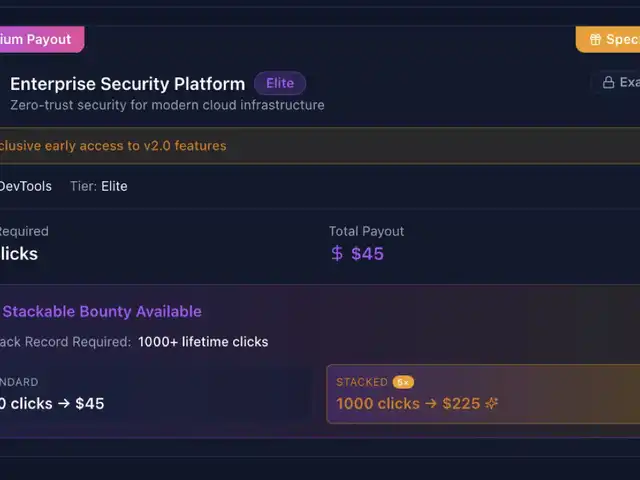The height and width of the screenshot is (480, 640).
Task: Click the dollar sign icon by $45
Action: pos(337,253)
